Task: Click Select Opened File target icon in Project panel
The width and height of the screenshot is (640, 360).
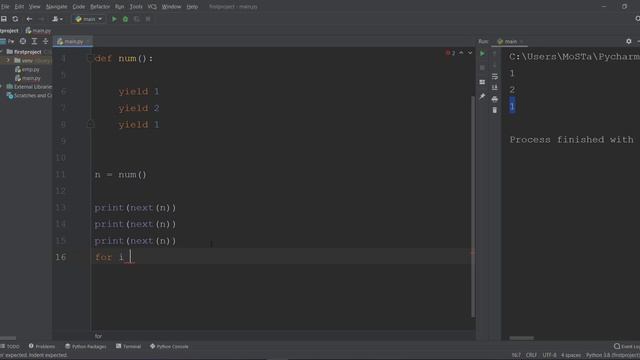Action: click(x=23, y=41)
